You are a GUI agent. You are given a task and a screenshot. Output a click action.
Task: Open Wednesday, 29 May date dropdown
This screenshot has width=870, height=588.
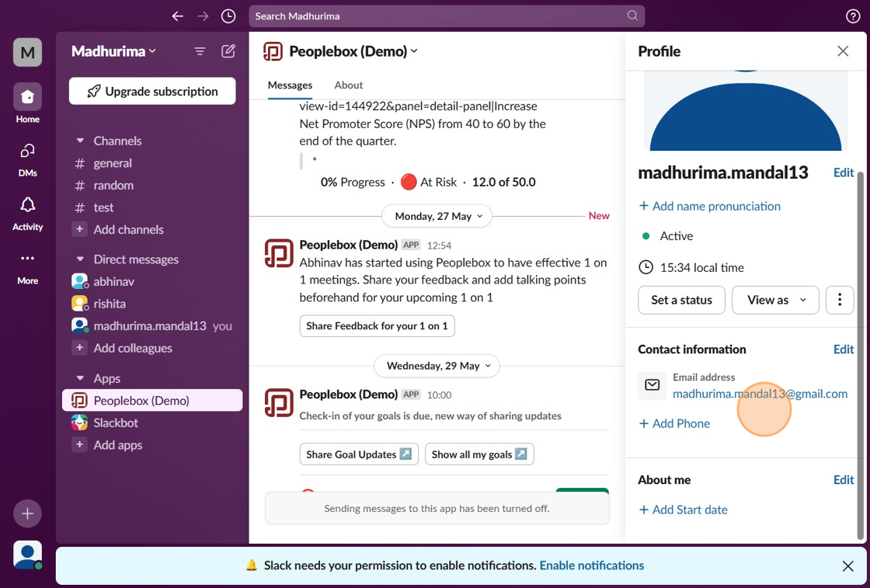(437, 366)
